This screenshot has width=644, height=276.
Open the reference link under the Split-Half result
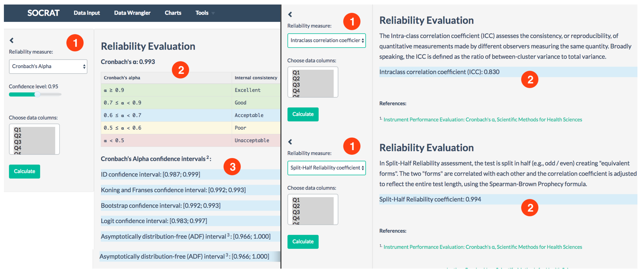482,247
